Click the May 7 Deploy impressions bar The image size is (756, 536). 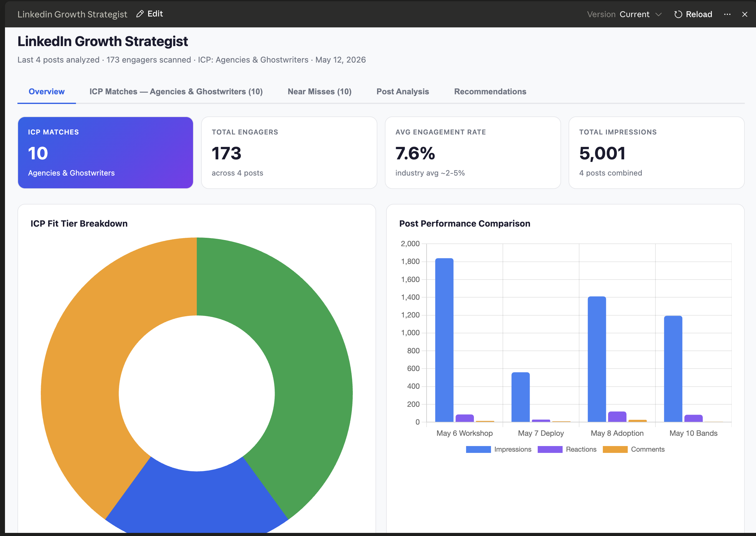[521, 397]
